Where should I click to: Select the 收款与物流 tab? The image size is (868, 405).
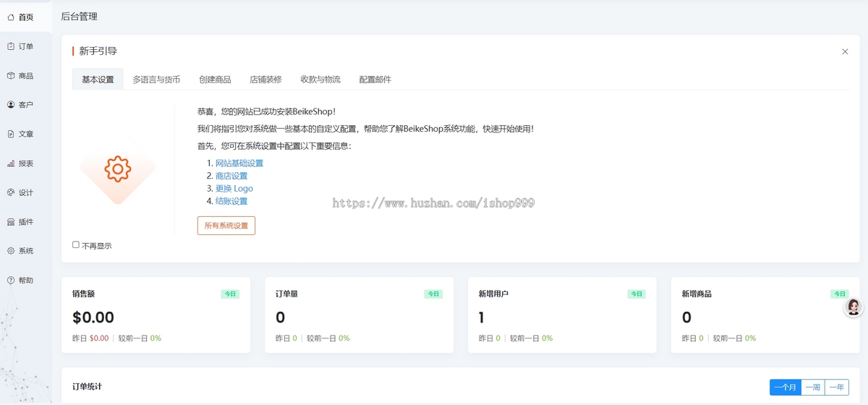point(320,80)
